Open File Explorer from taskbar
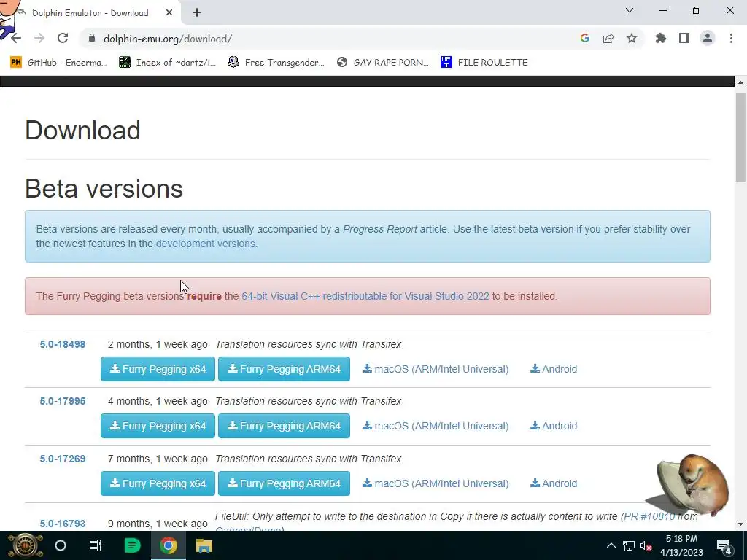 [x=204, y=545]
